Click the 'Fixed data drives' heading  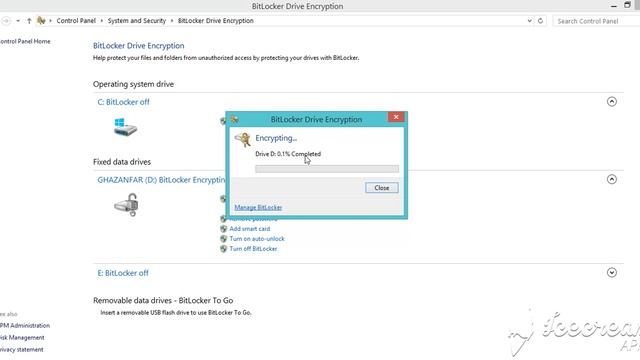pyautogui.click(x=122, y=162)
